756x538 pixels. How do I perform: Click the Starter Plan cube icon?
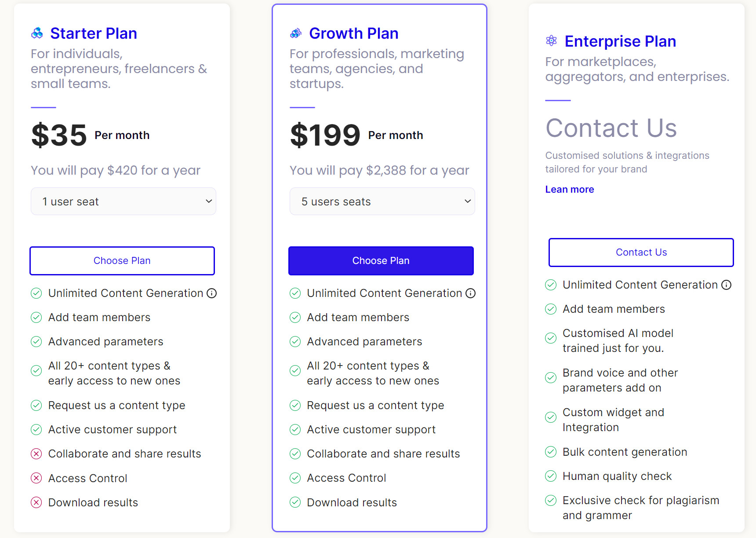(x=37, y=33)
